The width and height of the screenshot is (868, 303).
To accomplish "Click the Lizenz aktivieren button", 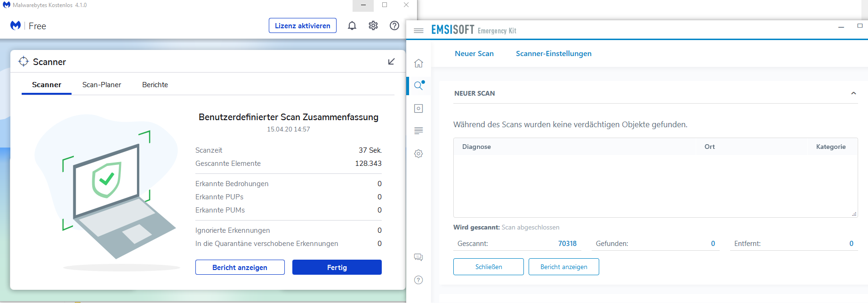I will [x=303, y=25].
